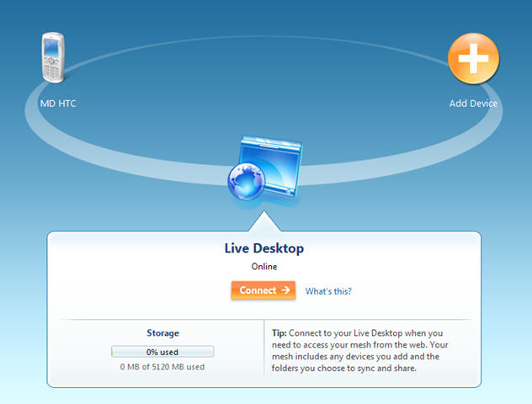Click the Add Device label

coord(473,104)
